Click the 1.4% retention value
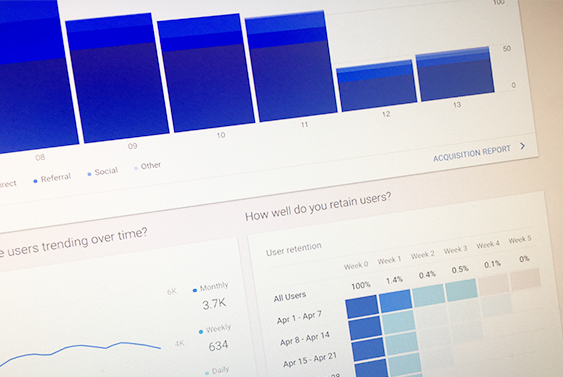 [x=394, y=280]
